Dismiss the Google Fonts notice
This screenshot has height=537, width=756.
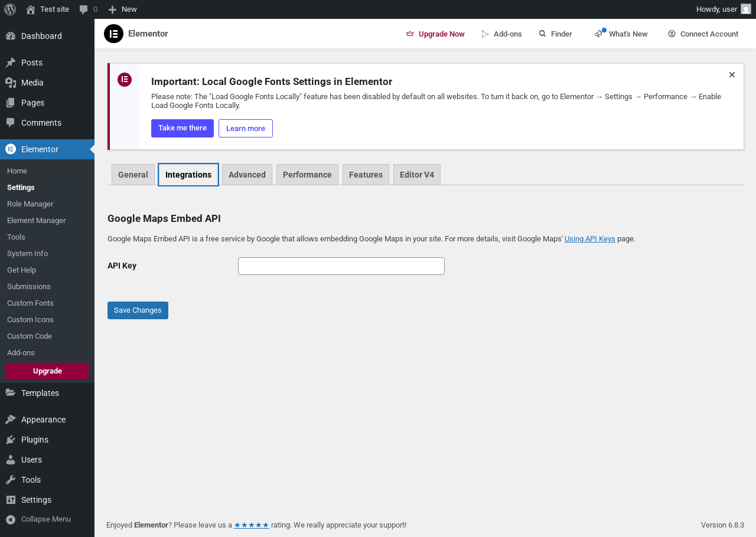tap(732, 75)
